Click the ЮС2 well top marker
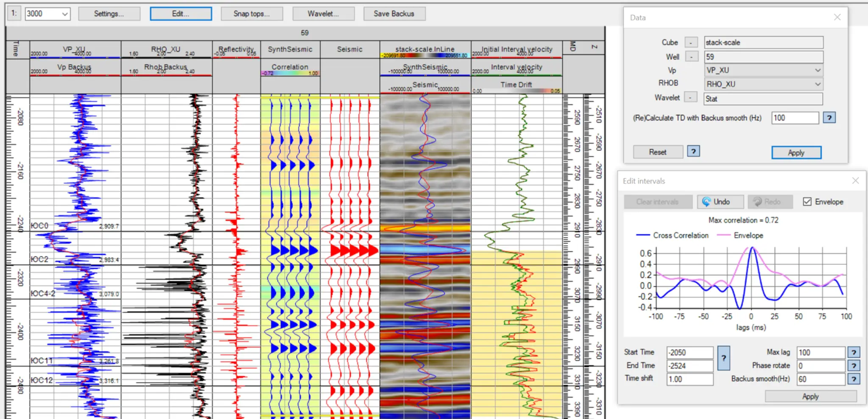Viewport: 868px width, 419px height. tap(39, 259)
